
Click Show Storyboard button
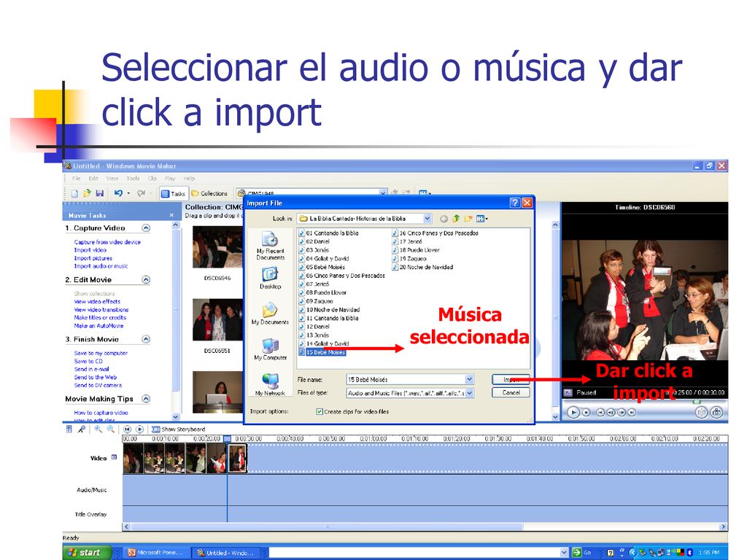click(179, 429)
